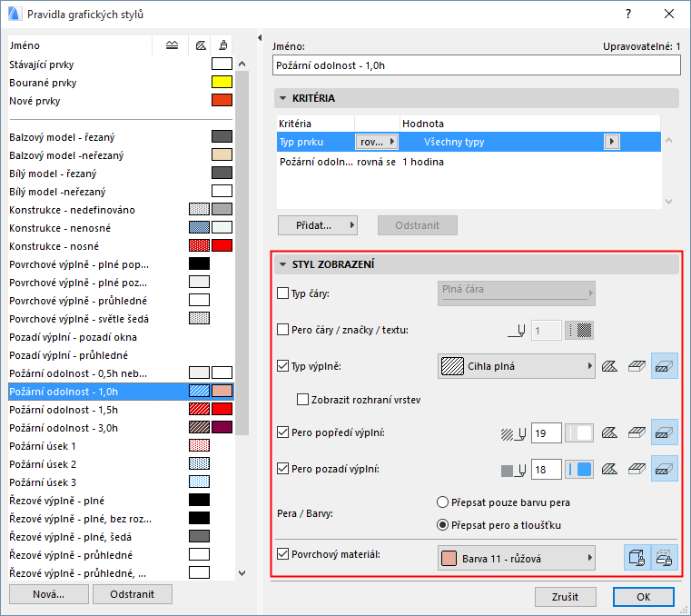Toggle first surface override icon beside Povrchový materiál
Viewport: 691px width, 616px height.
(x=637, y=558)
